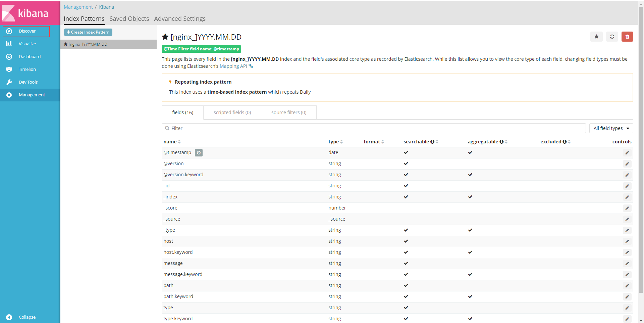Sort by searchable column
Viewport: 644px width, 323px height.
437,142
